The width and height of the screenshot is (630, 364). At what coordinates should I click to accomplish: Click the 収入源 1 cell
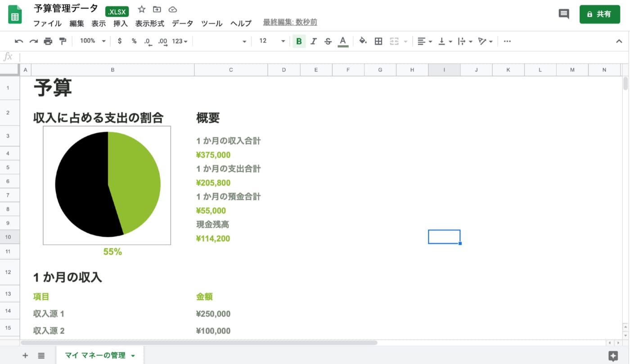point(112,314)
